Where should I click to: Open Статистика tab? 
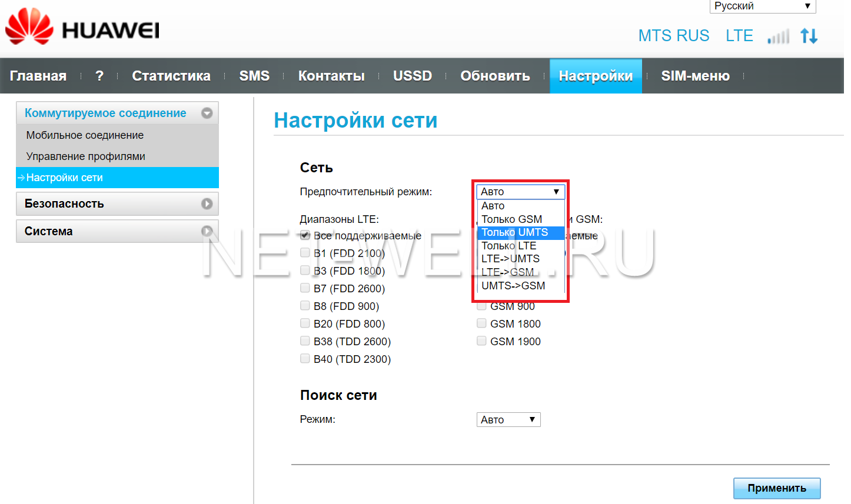point(171,76)
